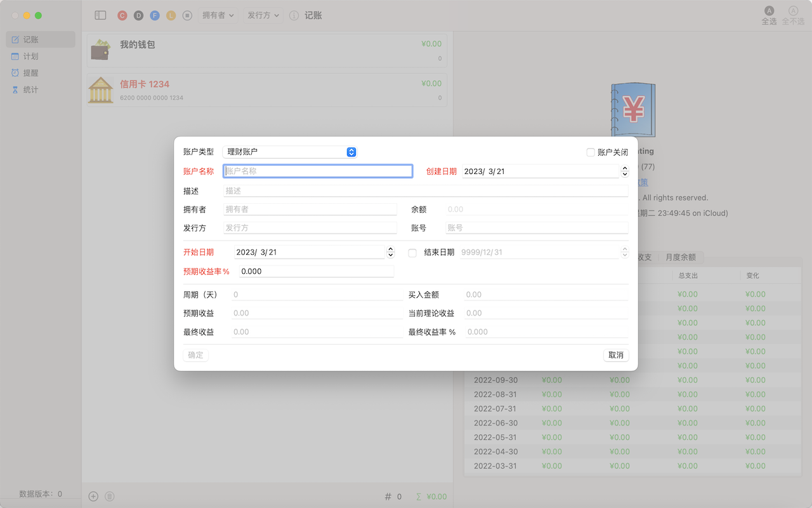Open 统计 in the sidebar
The height and width of the screenshot is (508, 812).
pyautogui.click(x=41, y=90)
